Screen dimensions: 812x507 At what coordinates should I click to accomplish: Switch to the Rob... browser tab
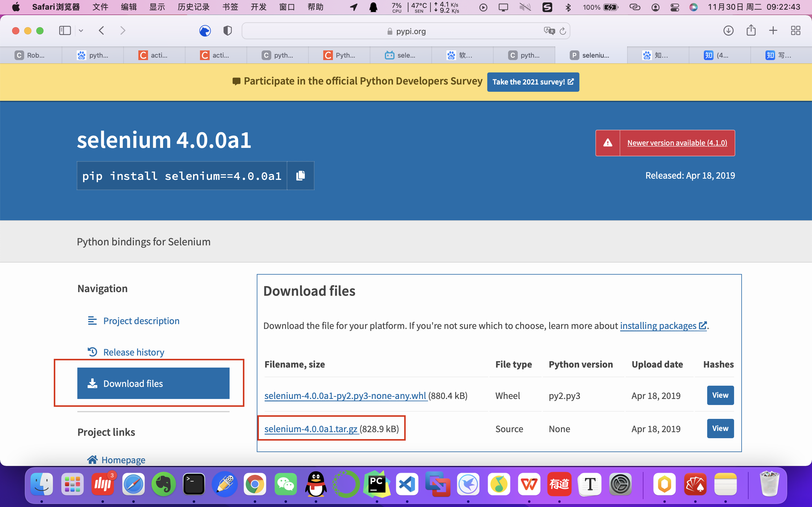click(x=31, y=55)
